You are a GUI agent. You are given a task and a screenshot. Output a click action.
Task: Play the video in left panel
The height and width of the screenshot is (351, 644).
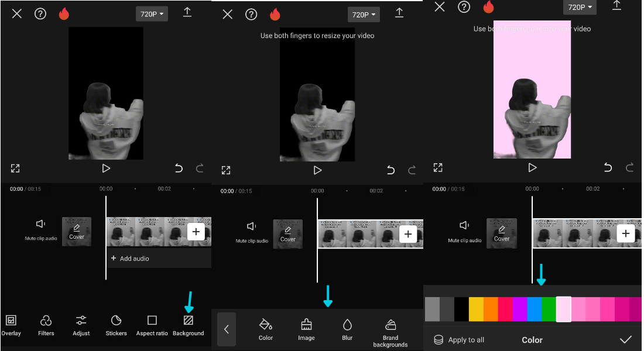coord(106,168)
